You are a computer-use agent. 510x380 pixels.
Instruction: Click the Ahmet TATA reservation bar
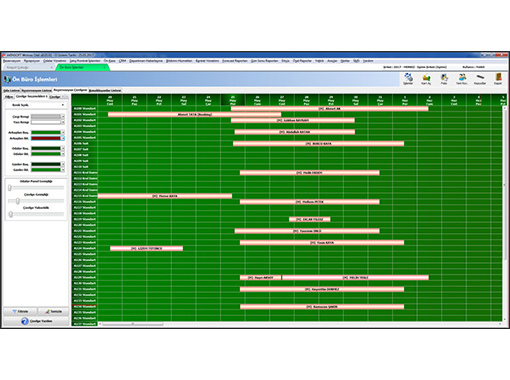pyautogui.click(x=194, y=114)
